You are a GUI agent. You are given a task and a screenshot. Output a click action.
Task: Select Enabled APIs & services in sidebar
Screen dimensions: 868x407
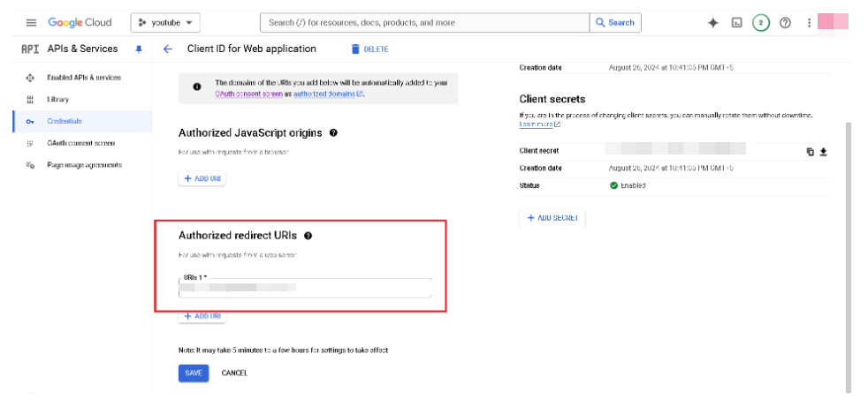[x=84, y=78]
